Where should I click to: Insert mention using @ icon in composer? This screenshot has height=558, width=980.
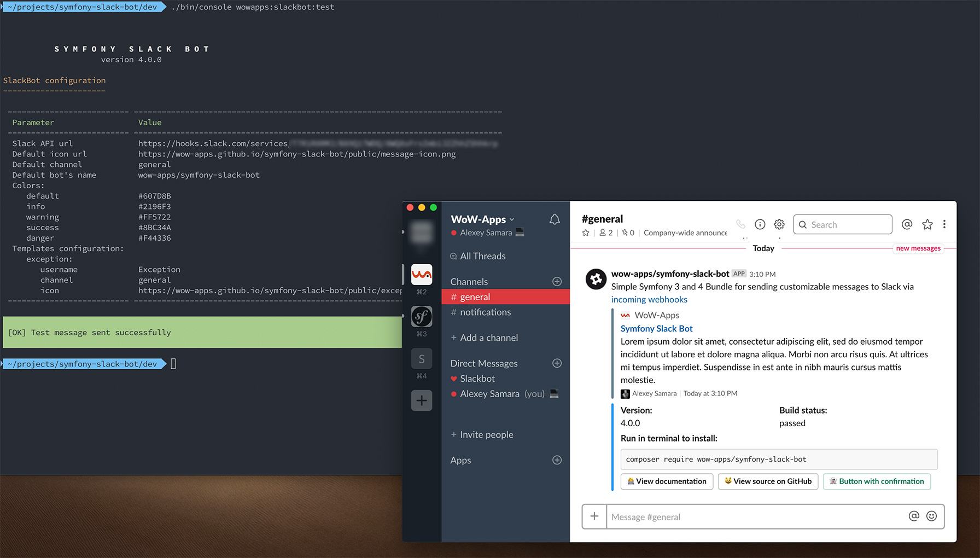point(914,516)
